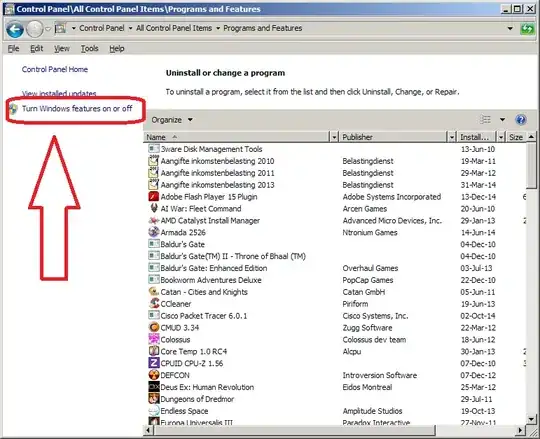Sort by the Name column header
The image size is (540, 439).
click(237, 137)
